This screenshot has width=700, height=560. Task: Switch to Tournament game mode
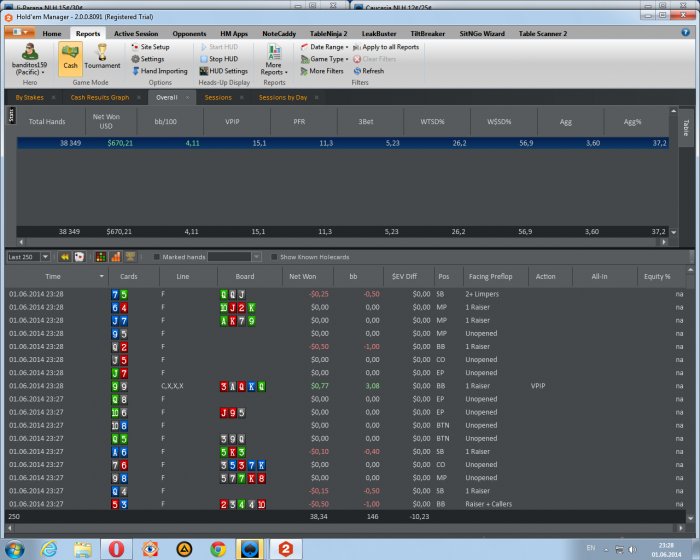point(102,56)
